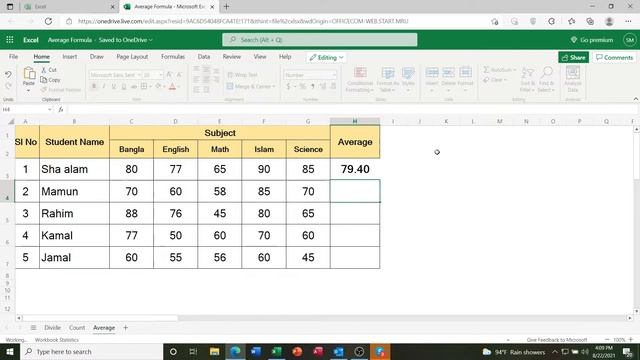Open Word from the Windows taskbar
Viewport: 640px width, 360px height.
pos(256,351)
